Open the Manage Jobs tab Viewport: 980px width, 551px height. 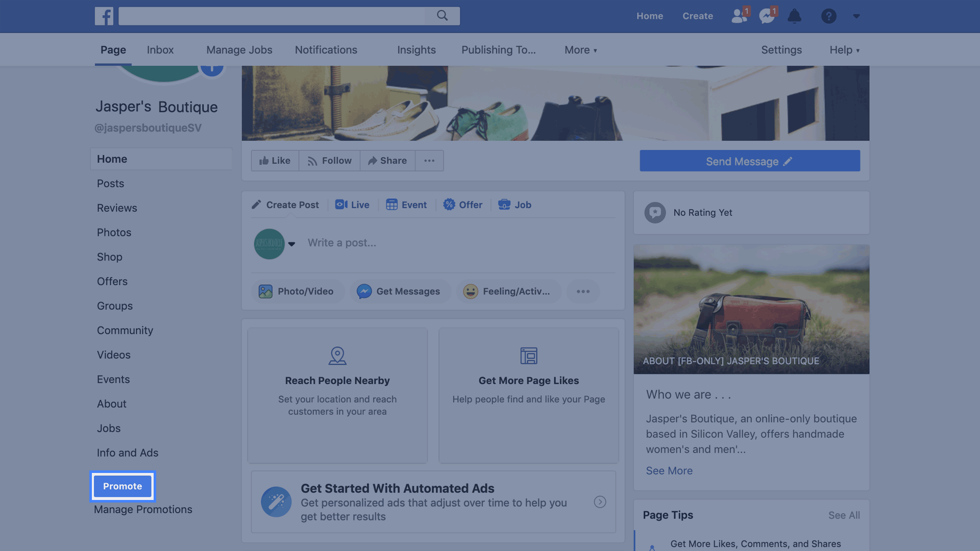coord(239,50)
